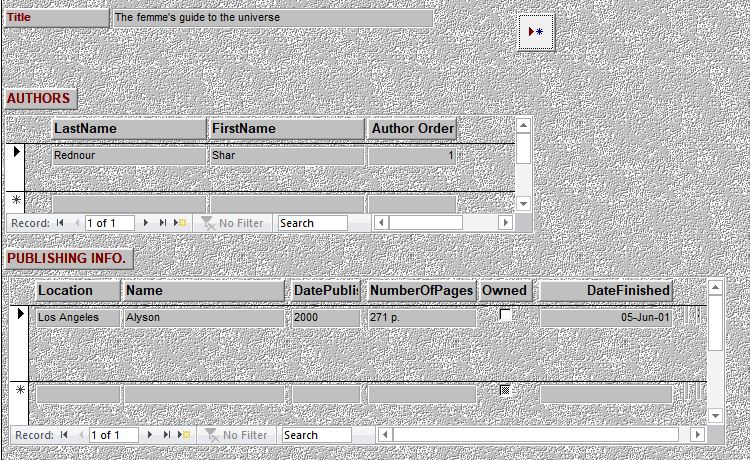Go to first record in Publishing Info navigation

65,435
